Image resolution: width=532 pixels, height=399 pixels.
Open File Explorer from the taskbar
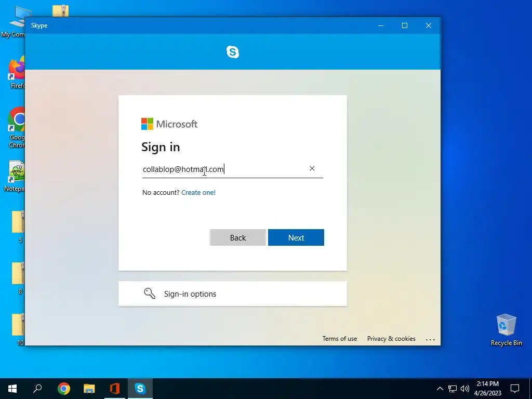tap(89, 389)
